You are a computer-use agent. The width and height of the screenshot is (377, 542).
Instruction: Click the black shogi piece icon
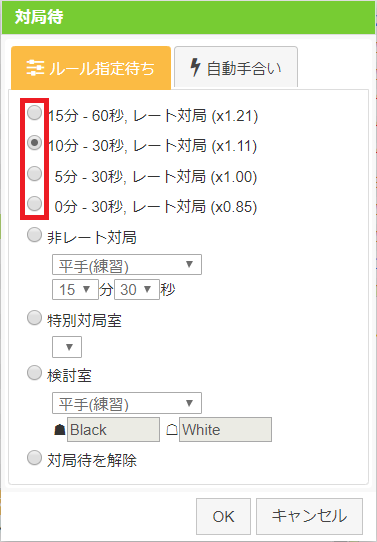(60, 430)
